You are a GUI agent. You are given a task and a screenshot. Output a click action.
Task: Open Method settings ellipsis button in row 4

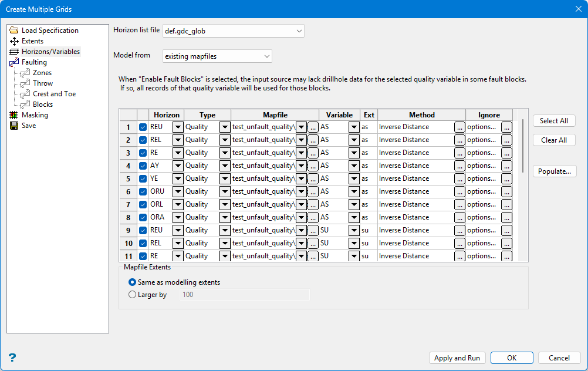(x=459, y=166)
